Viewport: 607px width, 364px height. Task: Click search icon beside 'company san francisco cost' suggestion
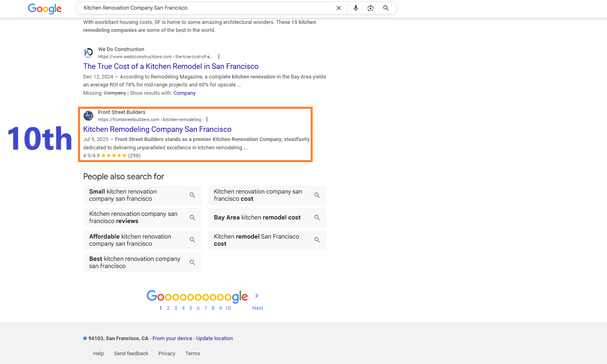coord(317,195)
